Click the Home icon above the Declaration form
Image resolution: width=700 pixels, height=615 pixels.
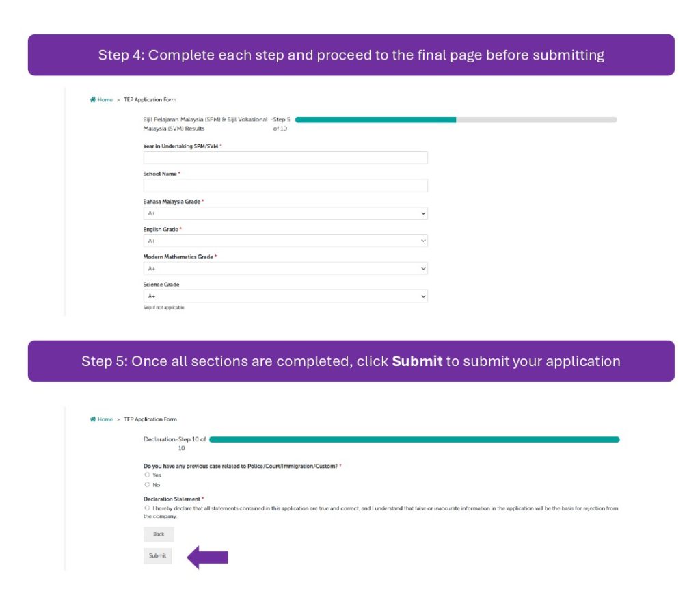click(93, 419)
